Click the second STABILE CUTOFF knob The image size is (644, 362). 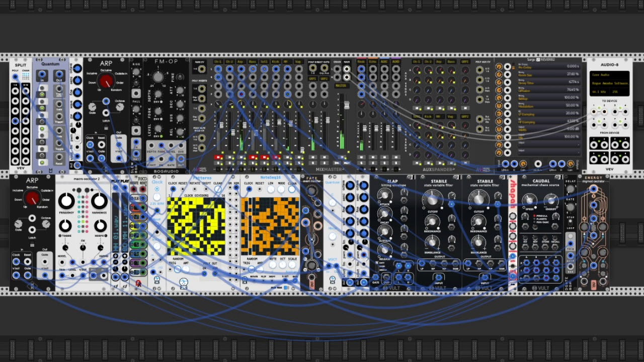click(478, 200)
